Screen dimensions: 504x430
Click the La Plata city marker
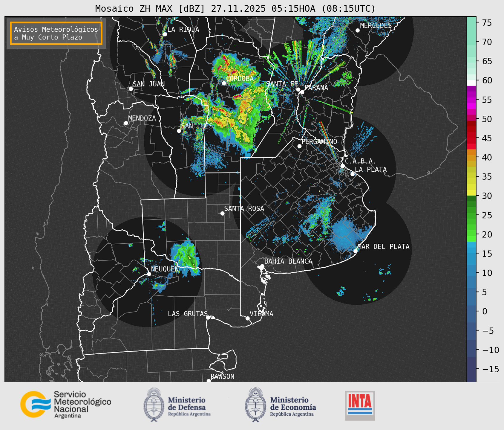pyautogui.click(x=353, y=174)
